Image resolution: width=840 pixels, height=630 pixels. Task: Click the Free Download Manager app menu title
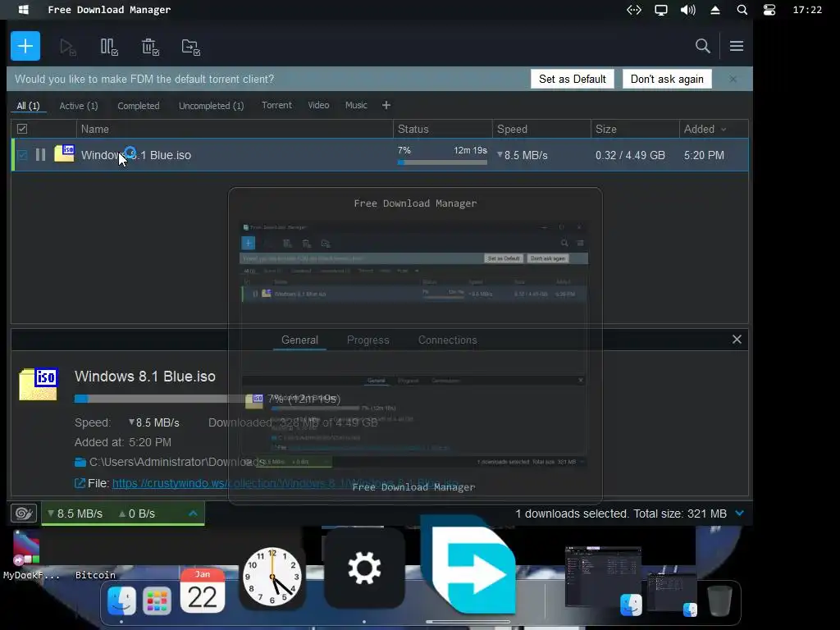click(x=109, y=10)
